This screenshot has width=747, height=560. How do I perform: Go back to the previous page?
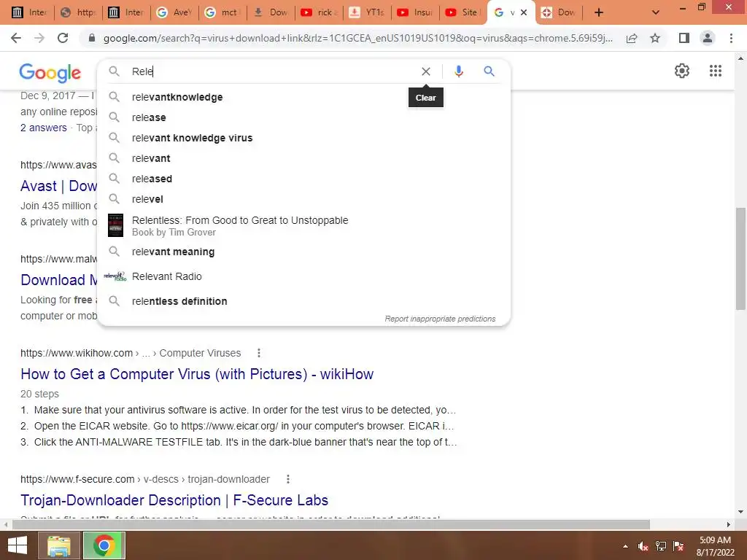tap(16, 38)
